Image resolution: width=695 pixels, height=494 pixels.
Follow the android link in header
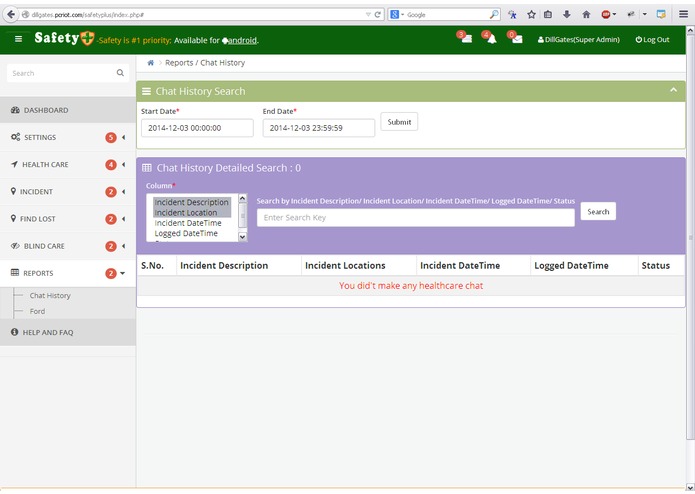click(240, 40)
